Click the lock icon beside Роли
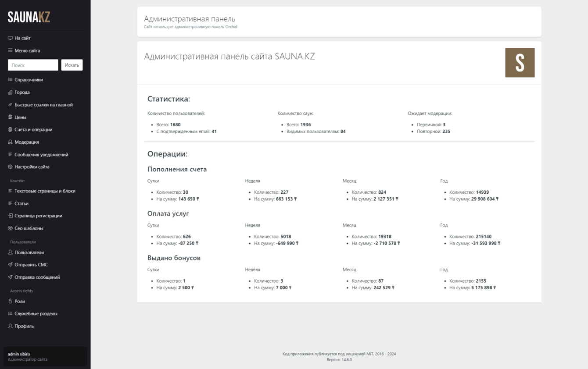 [10, 302]
